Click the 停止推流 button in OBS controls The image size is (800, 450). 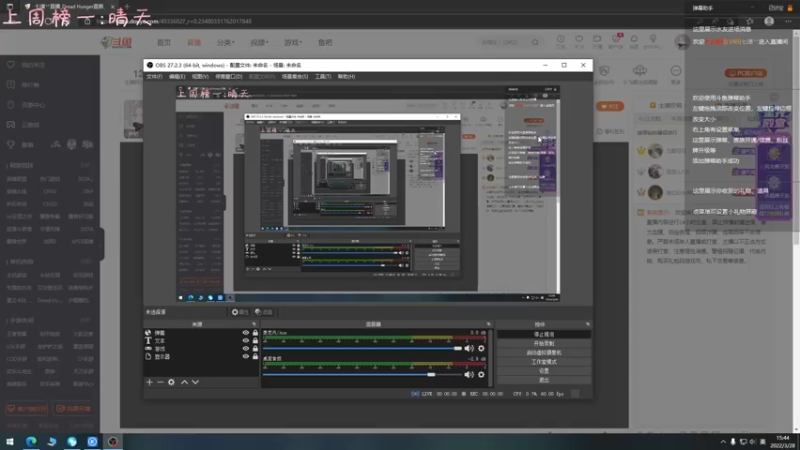[544, 334]
